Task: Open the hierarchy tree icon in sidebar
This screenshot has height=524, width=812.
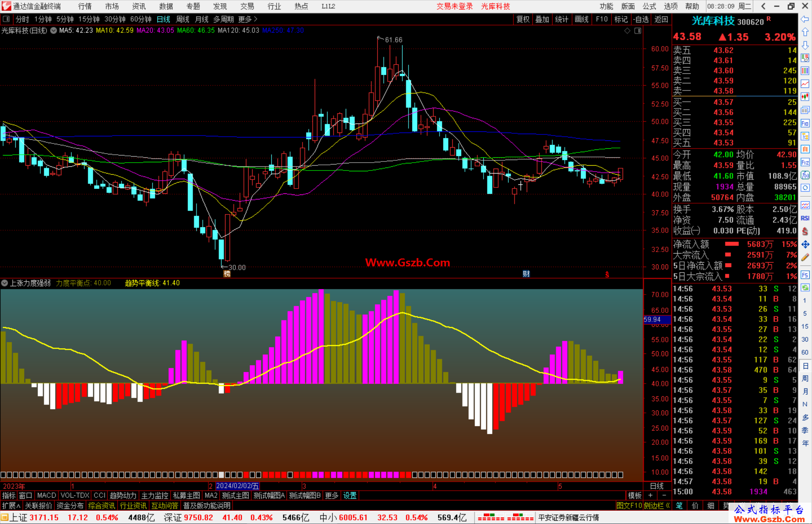Action: coord(805,136)
